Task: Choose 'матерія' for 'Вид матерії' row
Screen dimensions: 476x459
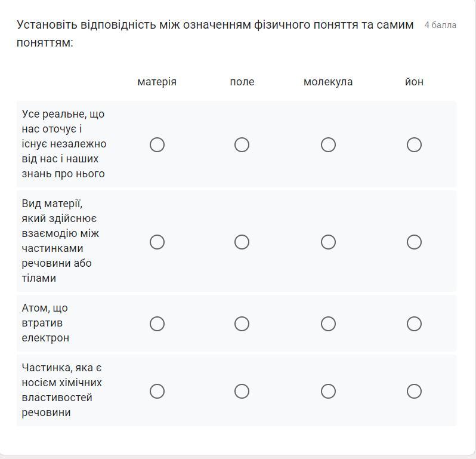Action: point(157,242)
